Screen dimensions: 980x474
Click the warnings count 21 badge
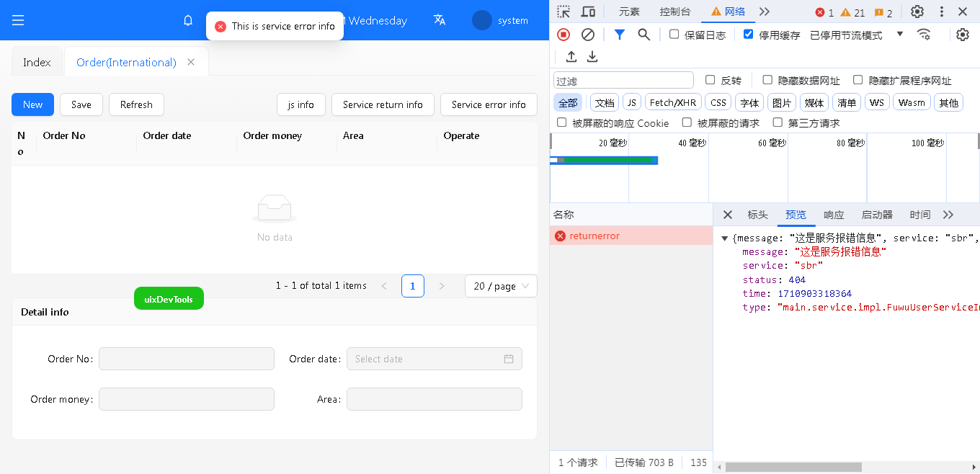(x=852, y=12)
